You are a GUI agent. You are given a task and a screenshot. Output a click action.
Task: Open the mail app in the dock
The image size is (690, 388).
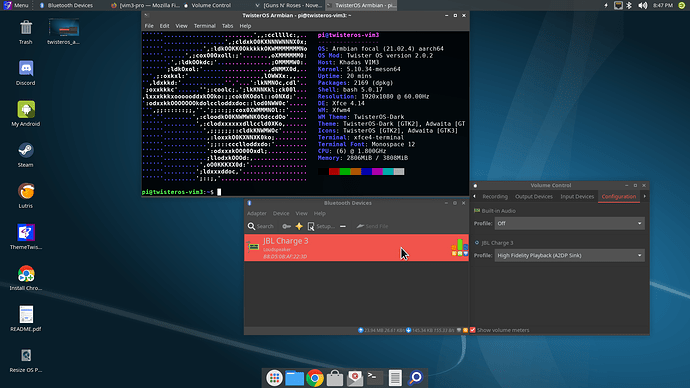[x=355, y=378]
